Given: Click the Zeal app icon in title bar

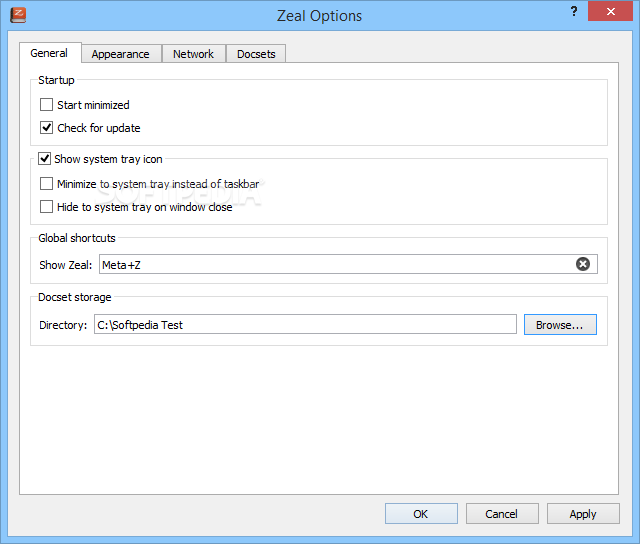Looking at the screenshot, I should (18, 15).
